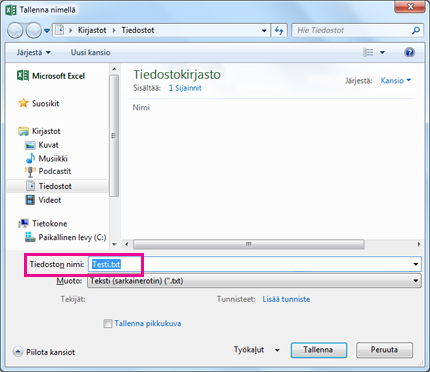
Task: Click the blue help question mark icon
Action: [409, 52]
